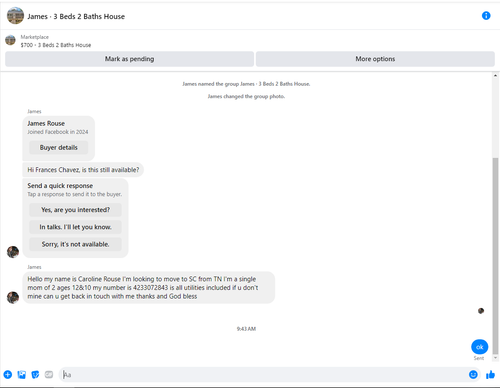This screenshot has height=388, width=500.
Task: Click James's avatar beside the quick responses
Action: (x=13, y=252)
